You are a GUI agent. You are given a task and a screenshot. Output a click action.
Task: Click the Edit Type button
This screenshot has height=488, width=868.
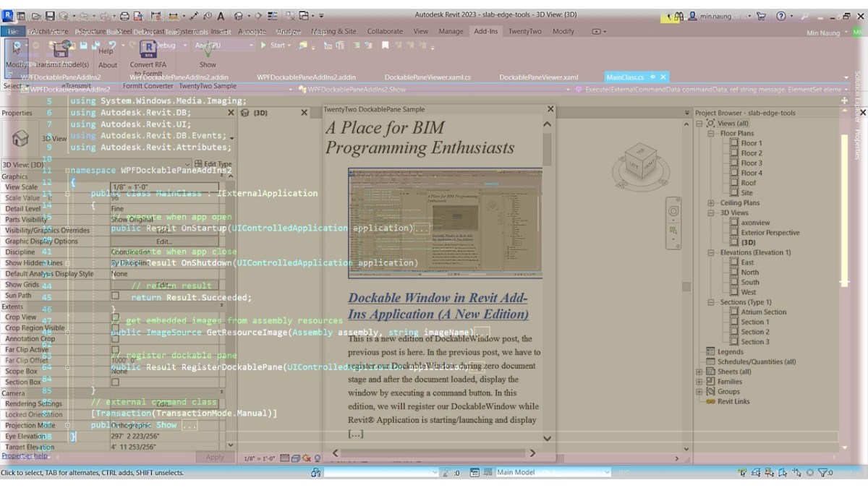(x=213, y=164)
